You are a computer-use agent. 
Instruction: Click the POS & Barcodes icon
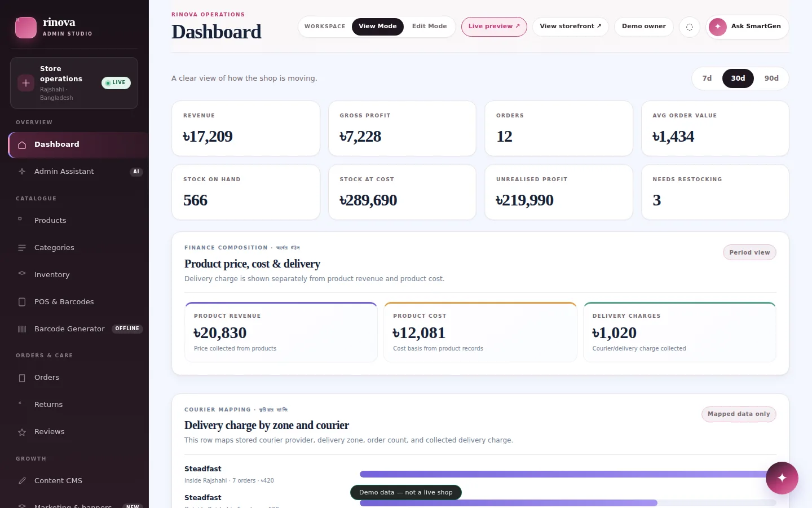[22, 302]
